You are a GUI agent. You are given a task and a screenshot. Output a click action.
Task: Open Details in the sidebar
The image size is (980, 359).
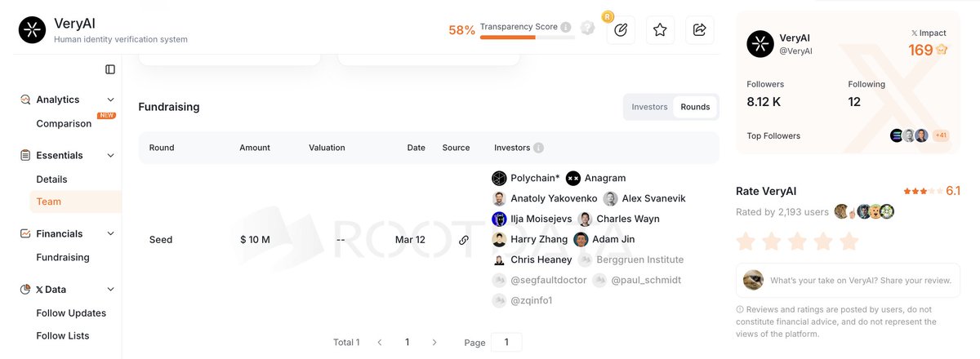tap(51, 179)
